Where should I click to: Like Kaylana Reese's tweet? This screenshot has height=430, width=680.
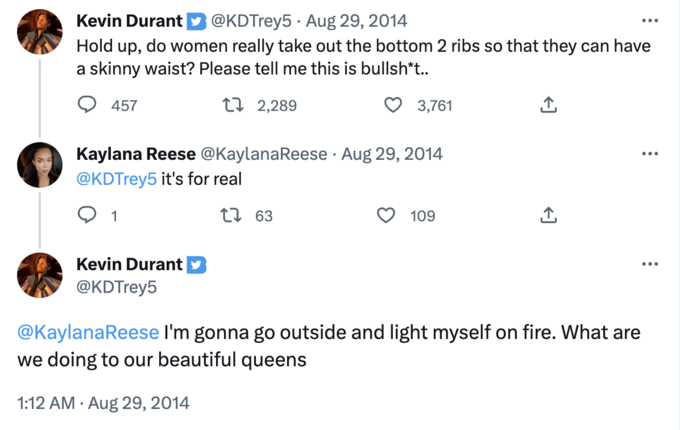386,215
